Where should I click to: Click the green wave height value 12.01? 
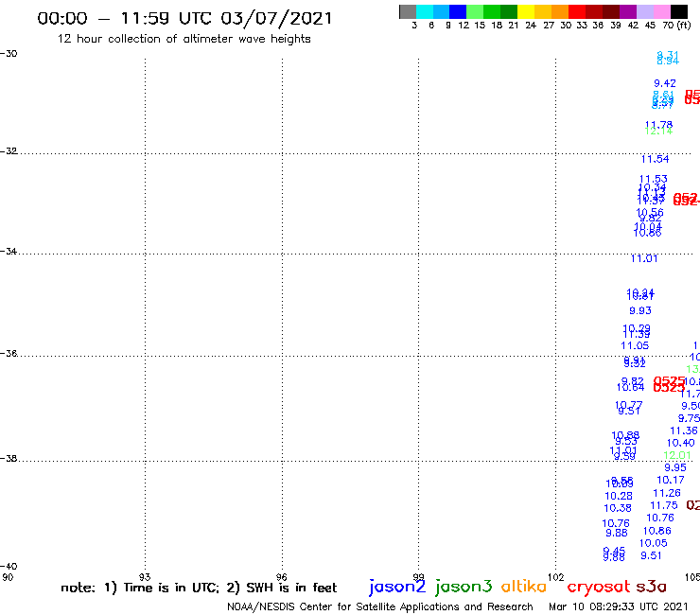tap(676, 455)
